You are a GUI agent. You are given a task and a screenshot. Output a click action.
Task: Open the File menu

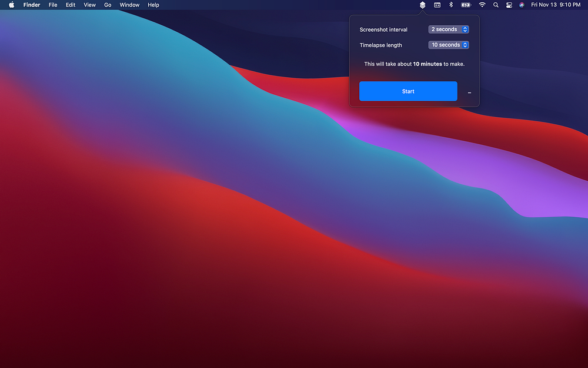(53, 5)
